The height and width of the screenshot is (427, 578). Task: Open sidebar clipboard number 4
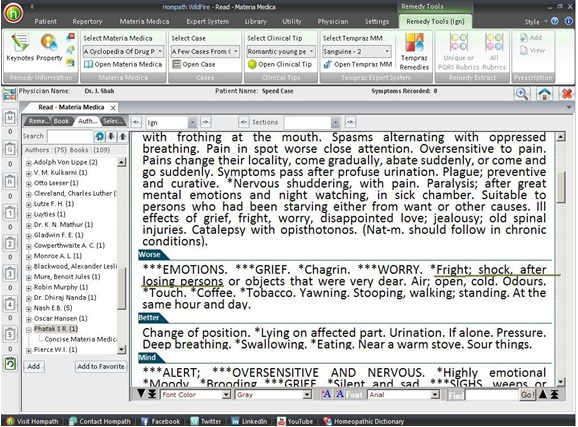coord(10,304)
